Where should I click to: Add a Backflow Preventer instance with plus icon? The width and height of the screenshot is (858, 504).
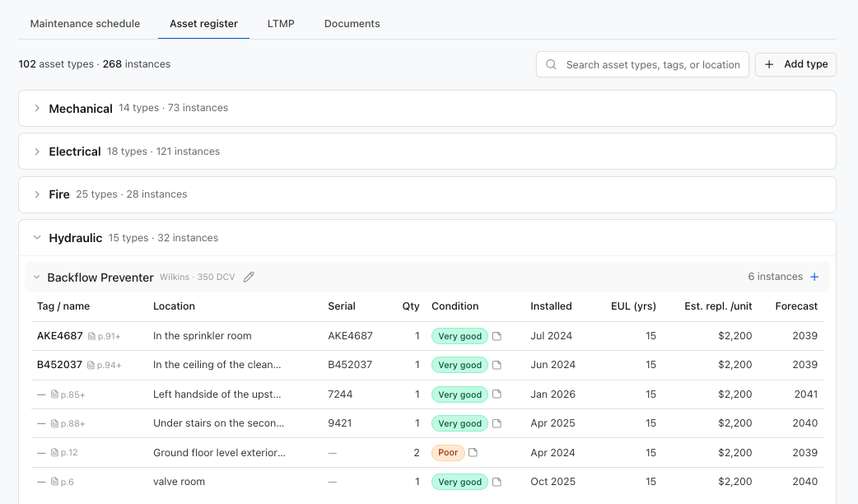(814, 277)
